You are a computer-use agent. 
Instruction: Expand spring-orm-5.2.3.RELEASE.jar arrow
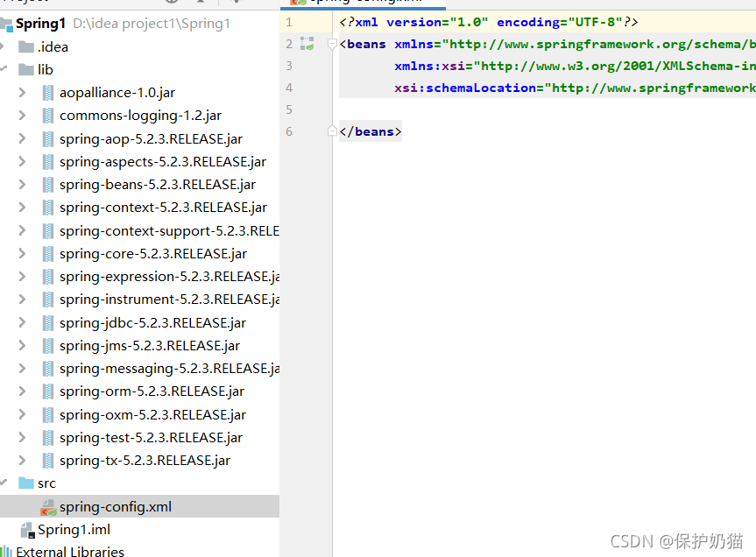pyautogui.click(x=22, y=391)
